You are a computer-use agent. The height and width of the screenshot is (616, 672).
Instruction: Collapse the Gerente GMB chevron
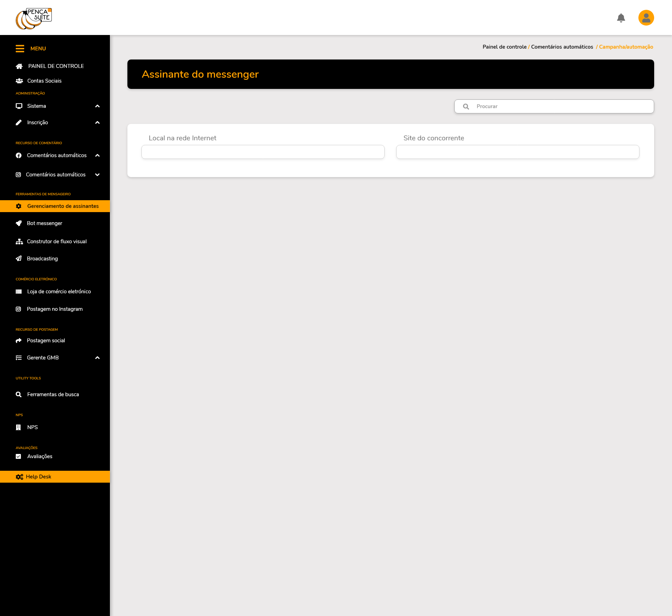point(97,358)
